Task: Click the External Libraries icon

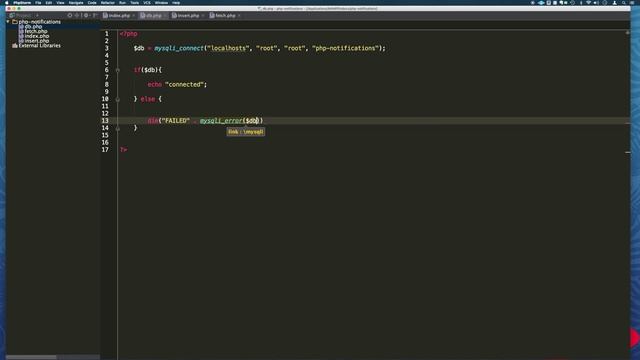Action: (15, 46)
